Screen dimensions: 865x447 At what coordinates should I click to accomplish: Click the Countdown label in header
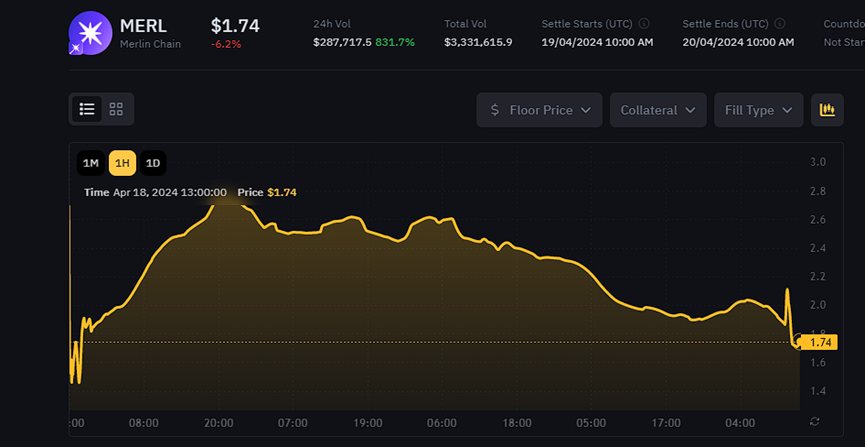click(x=843, y=23)
